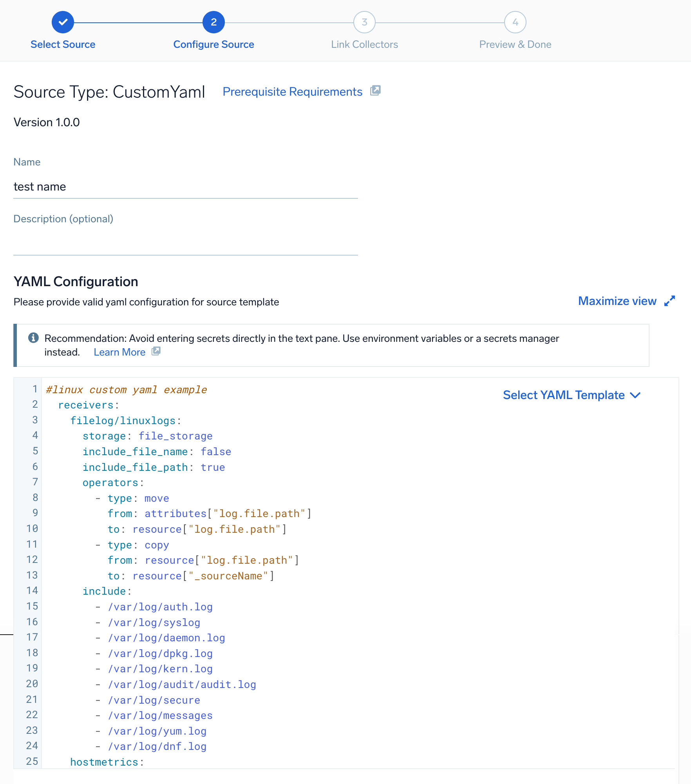Click the chevron beside Select YAML Template
The height and width of the screenshot is (784, 691).
pos(635,395)
